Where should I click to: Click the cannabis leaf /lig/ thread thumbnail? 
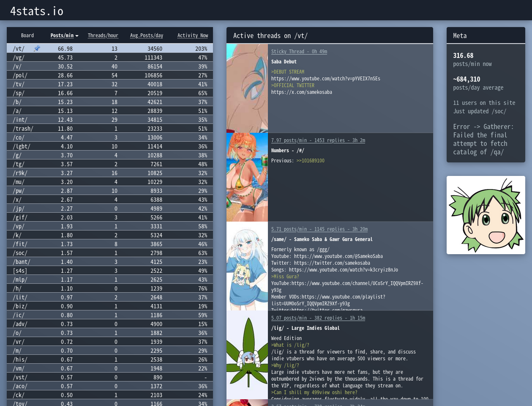[x=247, y=355]
